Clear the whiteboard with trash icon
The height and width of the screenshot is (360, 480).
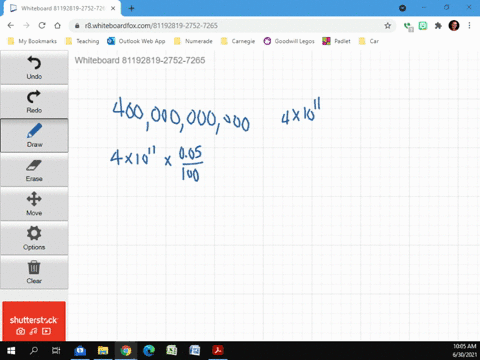coord(34,272)
